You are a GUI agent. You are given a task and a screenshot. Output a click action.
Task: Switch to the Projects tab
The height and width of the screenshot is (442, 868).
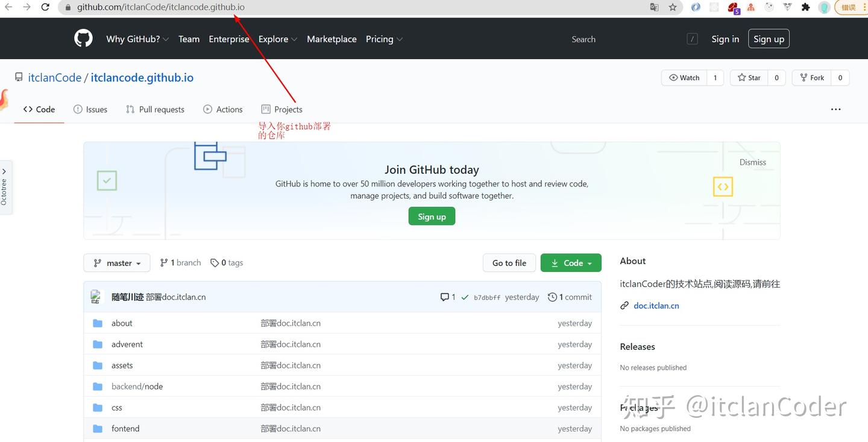(x=281, y=109)
